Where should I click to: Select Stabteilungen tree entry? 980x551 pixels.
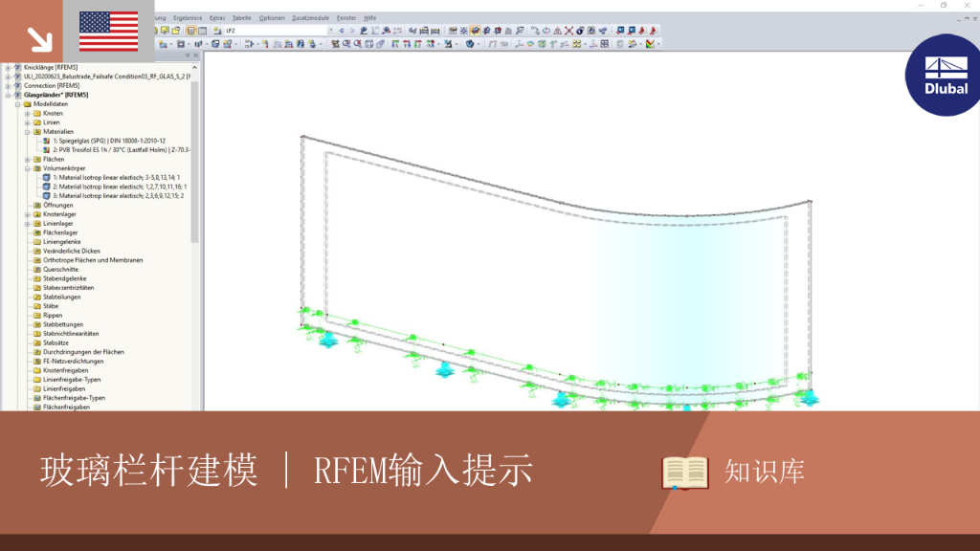[x=61, y=297]
